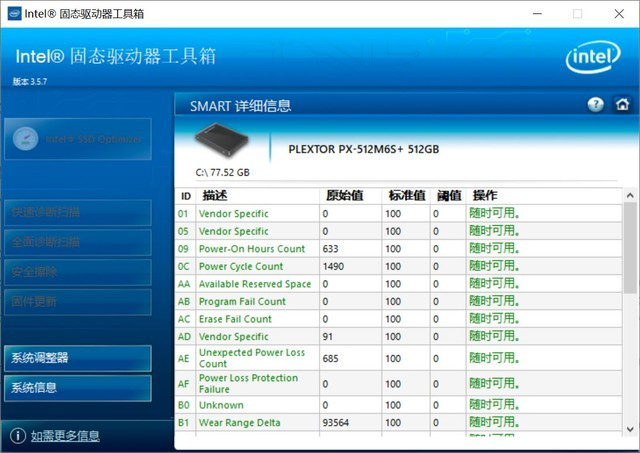Go to home screen via house icon
The width and height of the screenshot is (640, 453).
coord(621,105)
